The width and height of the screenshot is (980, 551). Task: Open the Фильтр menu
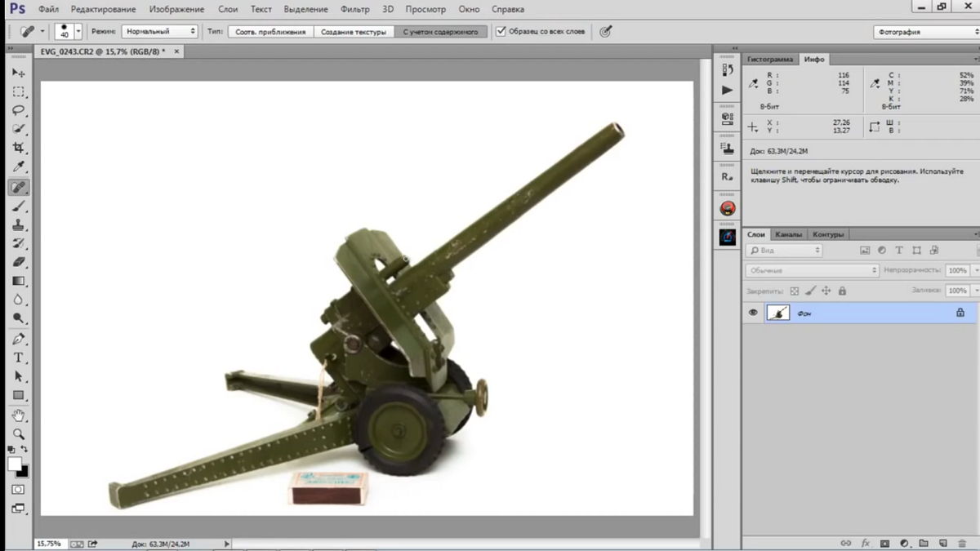point(354,9)
